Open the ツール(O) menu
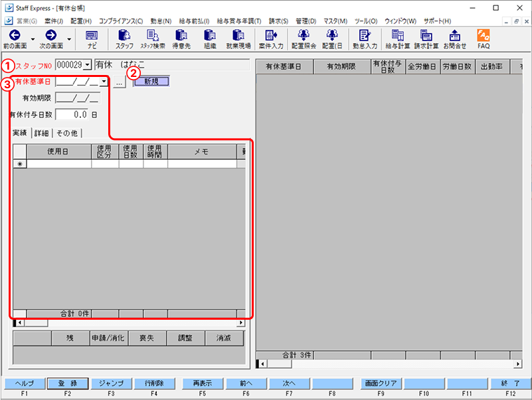Screen dimensions: 532x400 [x=366, y=21]
